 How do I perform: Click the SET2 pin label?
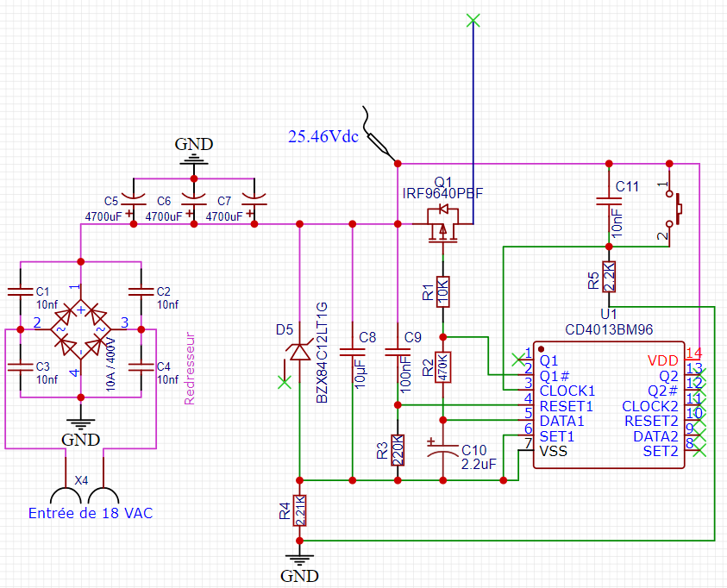pos(661,451)
